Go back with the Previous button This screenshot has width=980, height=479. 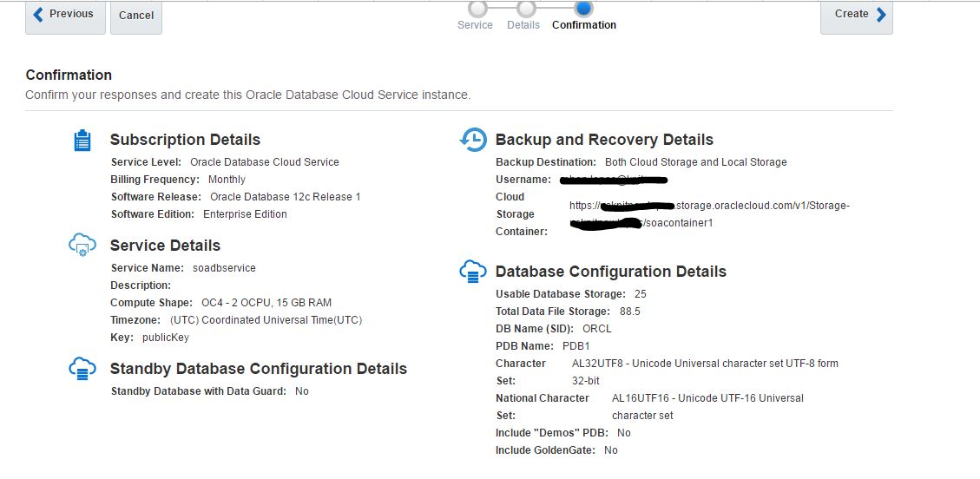click(x=65, y=15)
